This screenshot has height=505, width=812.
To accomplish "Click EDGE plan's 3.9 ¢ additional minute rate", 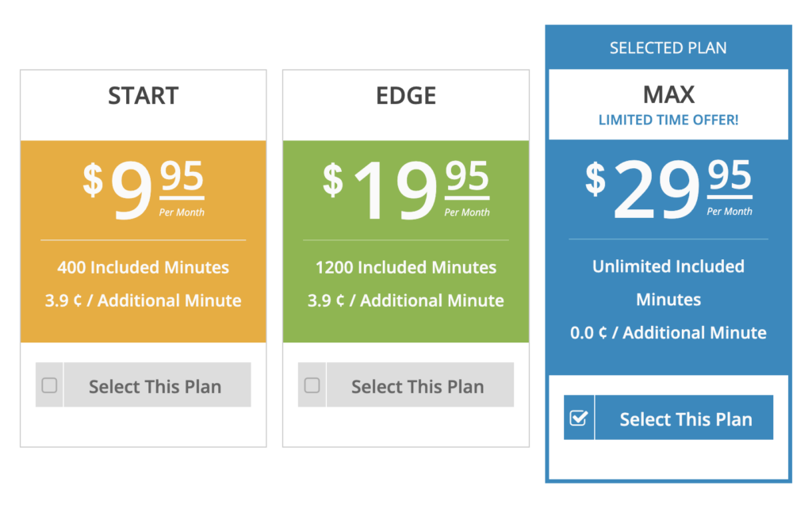I will 406,301.
